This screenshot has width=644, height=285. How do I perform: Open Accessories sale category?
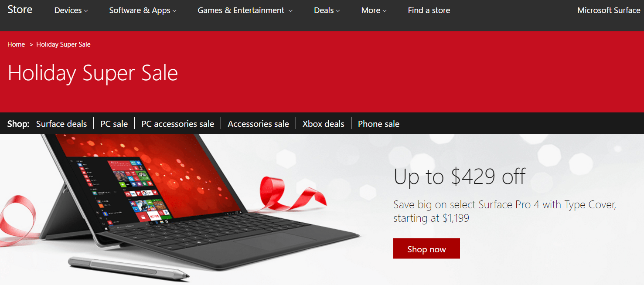pyautogui.click(x=258, y=124)
